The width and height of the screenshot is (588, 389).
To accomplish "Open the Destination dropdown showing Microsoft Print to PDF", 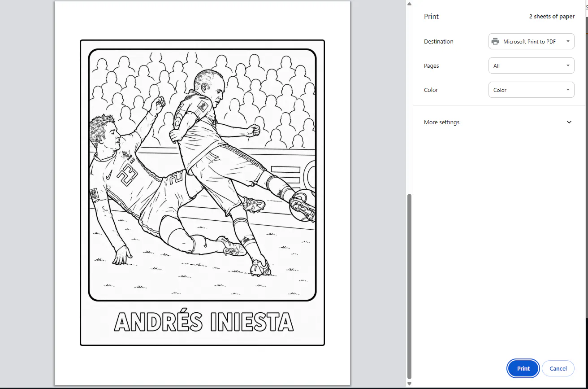I will (x=531, y=41).
